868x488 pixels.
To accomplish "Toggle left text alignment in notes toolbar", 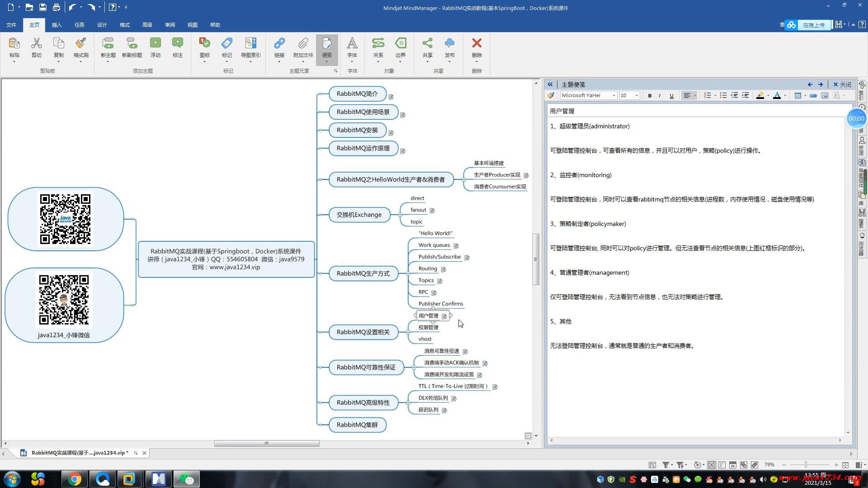I will (x=687, y=95).
